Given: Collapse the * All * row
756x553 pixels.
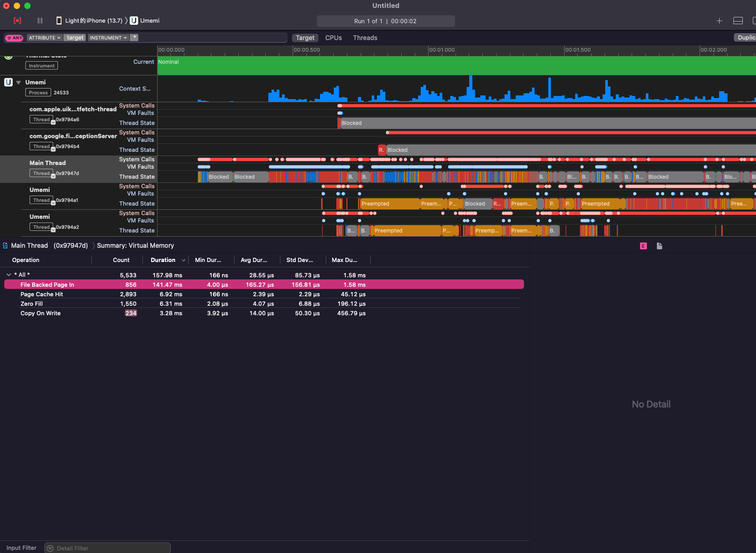Looking at the screenshot, I should coord(9,275).
